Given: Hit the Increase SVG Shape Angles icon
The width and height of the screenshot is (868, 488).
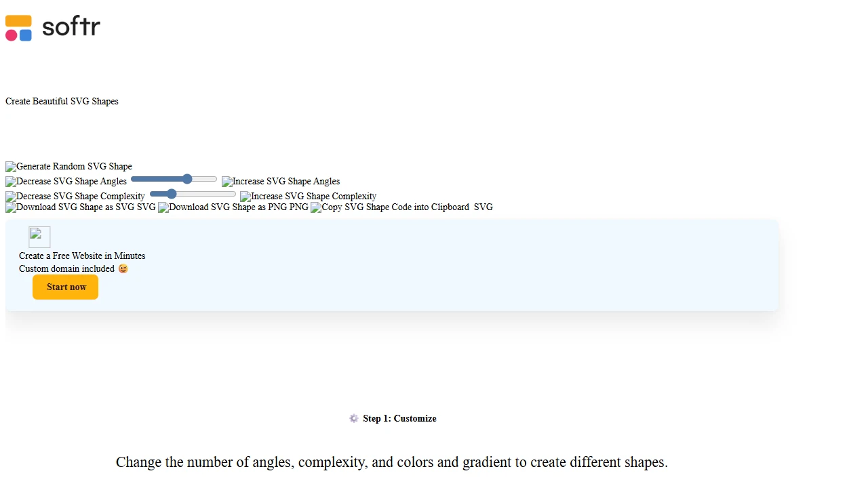Looking at the screenshot, I should [x=281, y=182].
